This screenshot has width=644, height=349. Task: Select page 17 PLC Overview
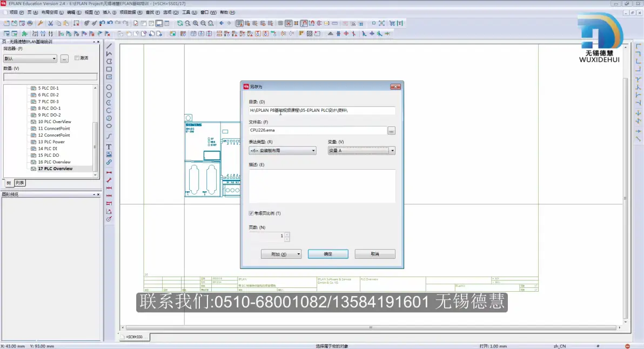click(55, 169)
